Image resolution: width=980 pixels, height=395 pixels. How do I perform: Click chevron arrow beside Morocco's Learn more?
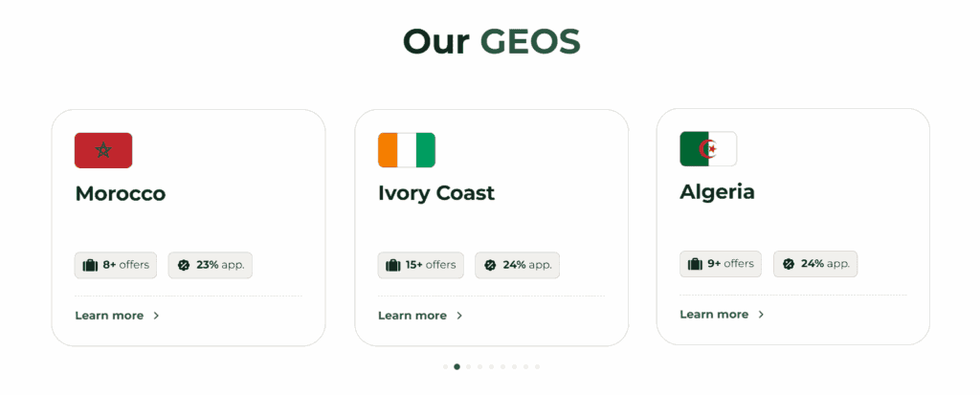pos(157,316)
